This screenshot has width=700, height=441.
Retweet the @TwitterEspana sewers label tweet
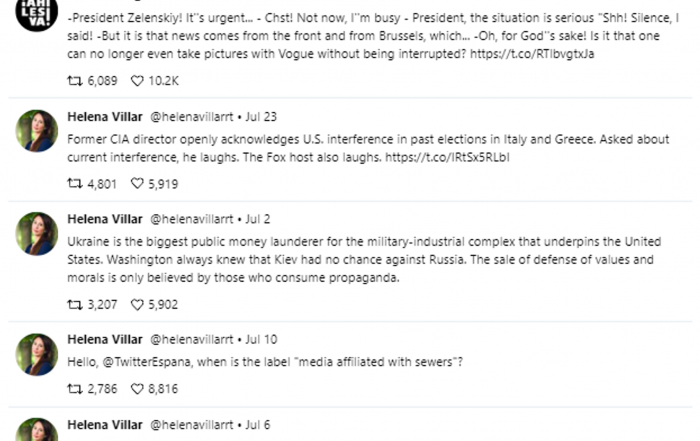click(75, 389)
